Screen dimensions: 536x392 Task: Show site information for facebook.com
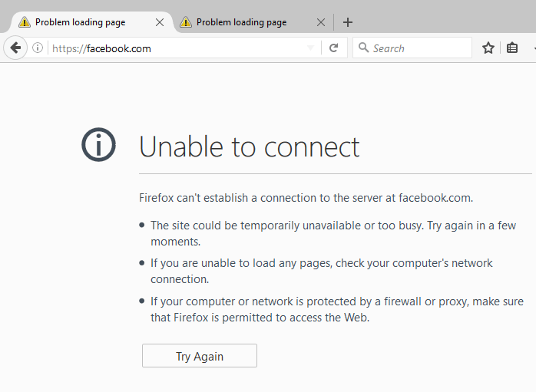[38, 48]
